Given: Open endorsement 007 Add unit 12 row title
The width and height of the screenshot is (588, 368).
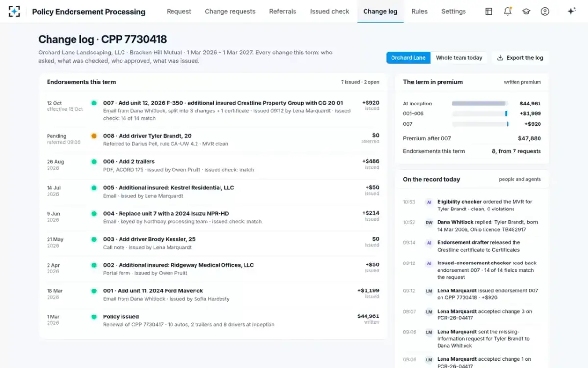Looking at the screenshot, I should (x=223, y=103).
